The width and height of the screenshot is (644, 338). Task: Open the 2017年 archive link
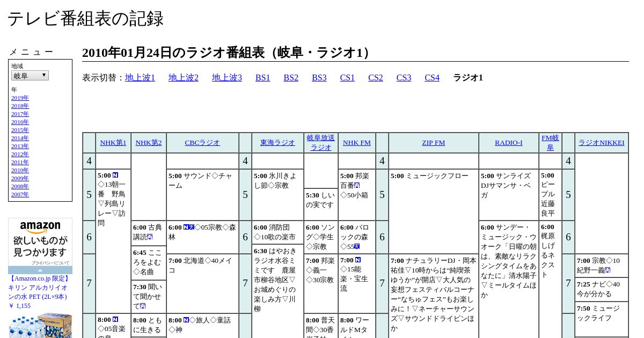click(x=20, y=114)
